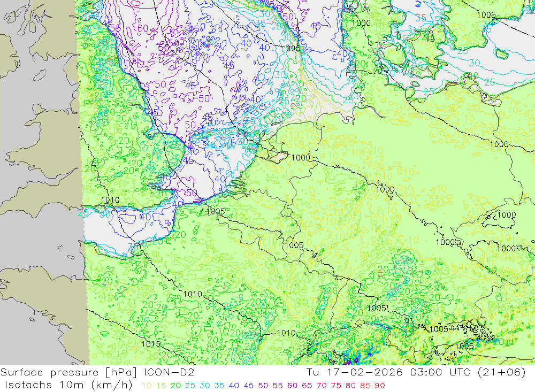Select the green 20 value in the legend

tap(175, 386)
